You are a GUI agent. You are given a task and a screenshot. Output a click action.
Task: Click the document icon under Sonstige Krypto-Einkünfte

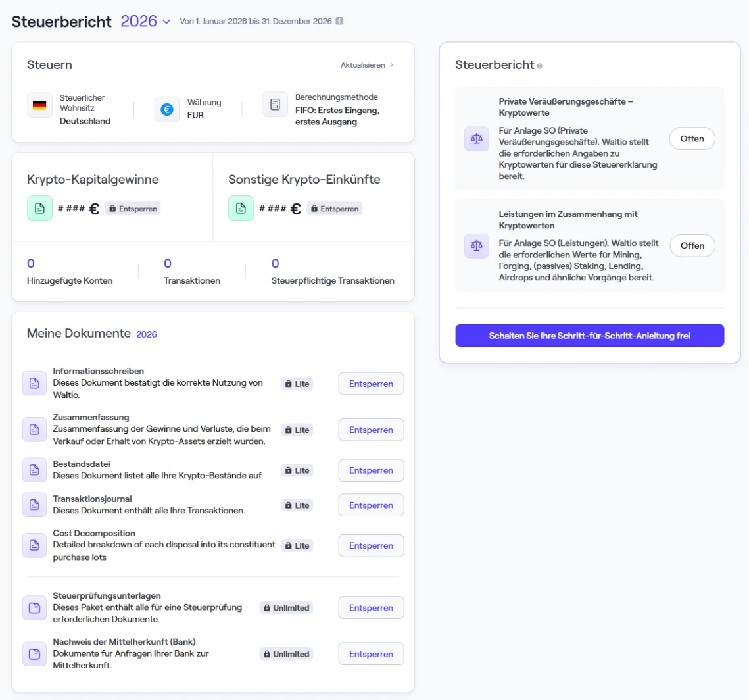(x=241, y=209)
